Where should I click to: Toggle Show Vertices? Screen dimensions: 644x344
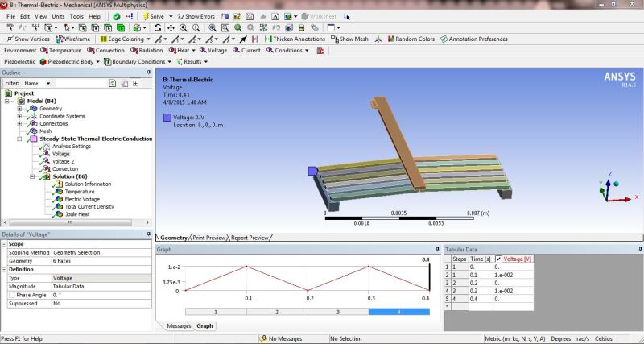click(28, 39)
